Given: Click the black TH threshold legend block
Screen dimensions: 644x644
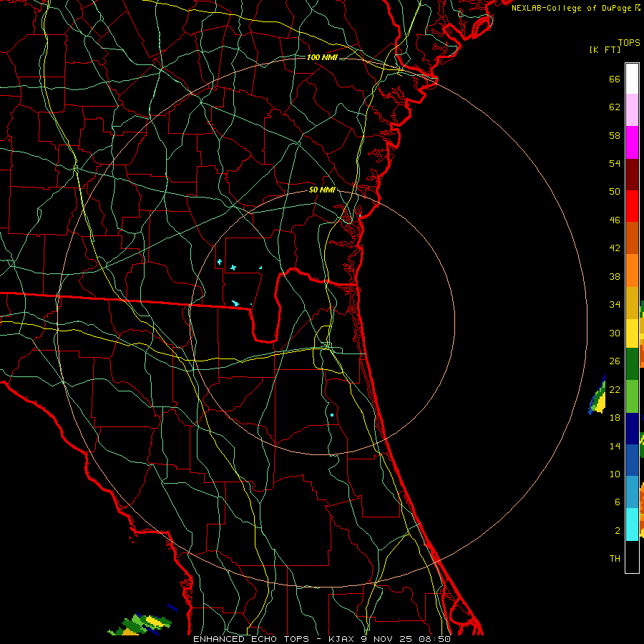Looking at the screenshot, I should [632, 557].
